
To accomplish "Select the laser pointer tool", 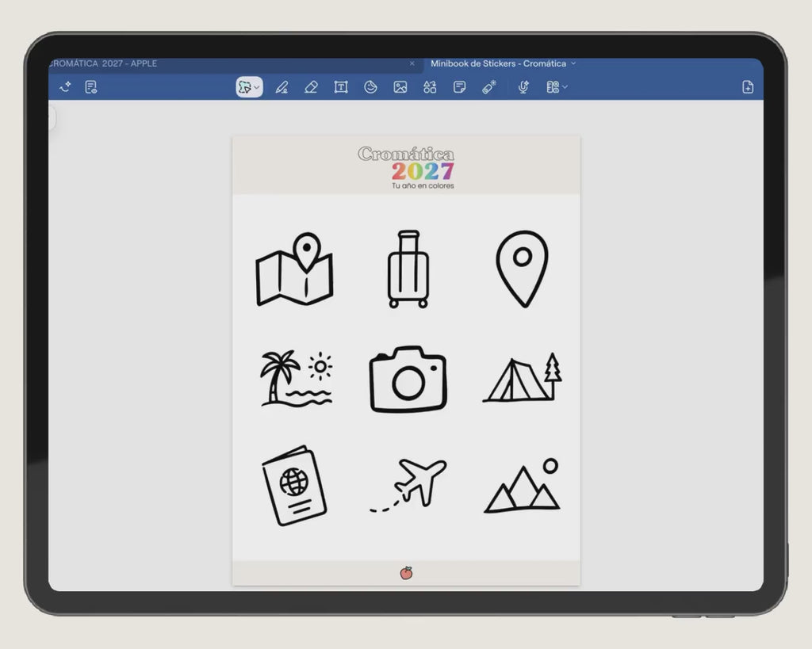I will (488, 87).
